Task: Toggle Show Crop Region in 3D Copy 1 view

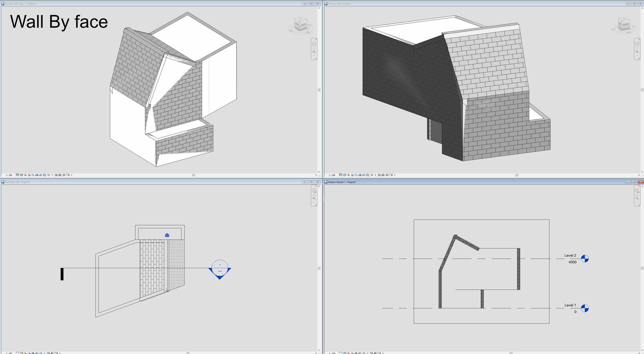Action: 41,175
